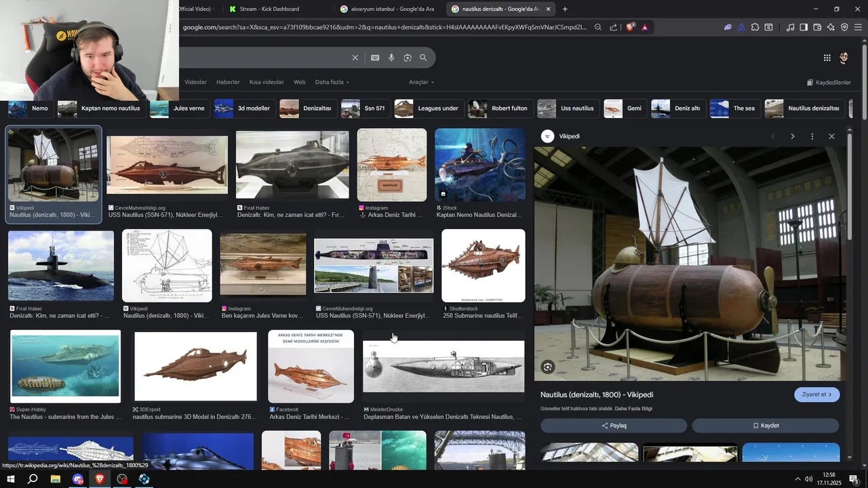Open the Windows notification center

(x=854, y=479)
